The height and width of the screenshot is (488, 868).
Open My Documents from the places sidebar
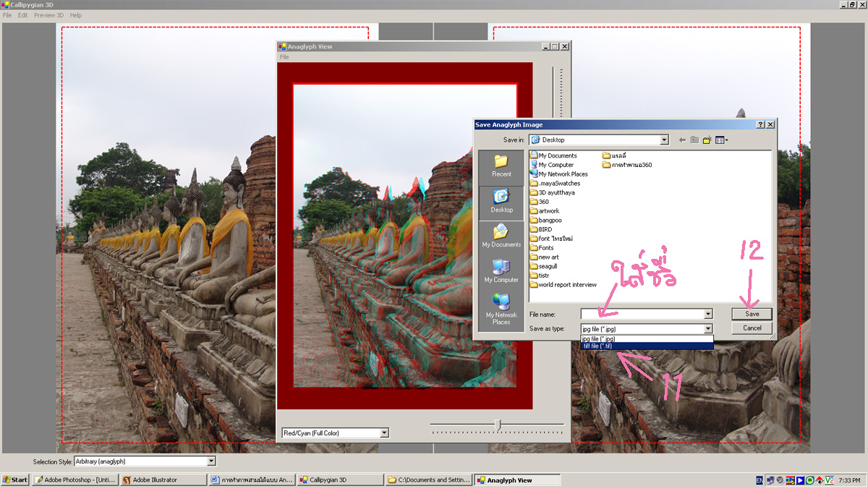click(501, 236)
